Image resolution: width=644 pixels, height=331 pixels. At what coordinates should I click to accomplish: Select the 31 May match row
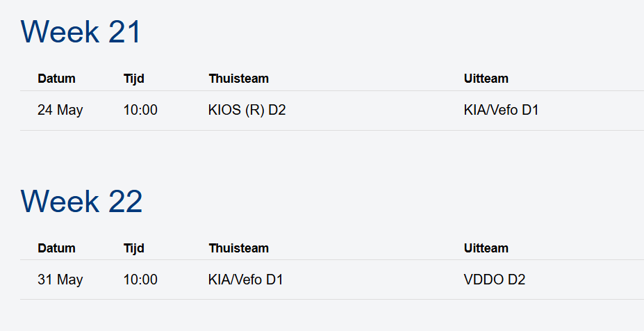[x=332, y=280]
